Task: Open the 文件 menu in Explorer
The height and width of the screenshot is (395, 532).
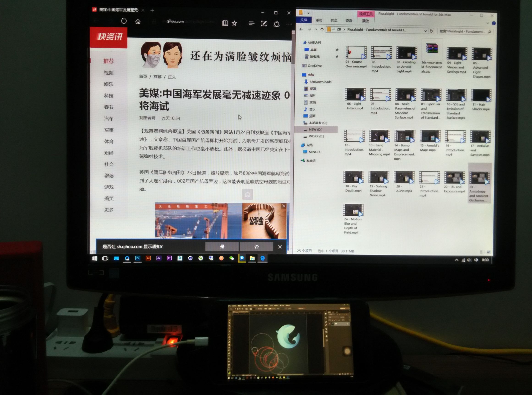Action: point(304,20)
